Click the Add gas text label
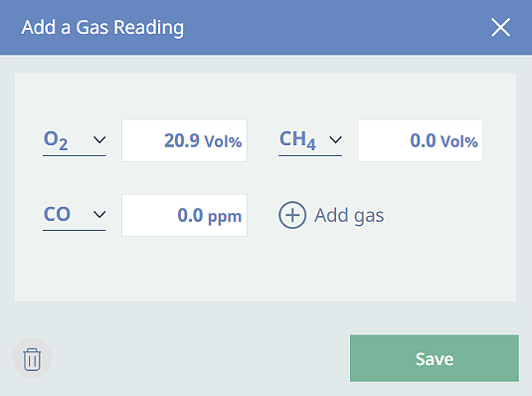This screenshot has width=532, height=396. (349, 216)
